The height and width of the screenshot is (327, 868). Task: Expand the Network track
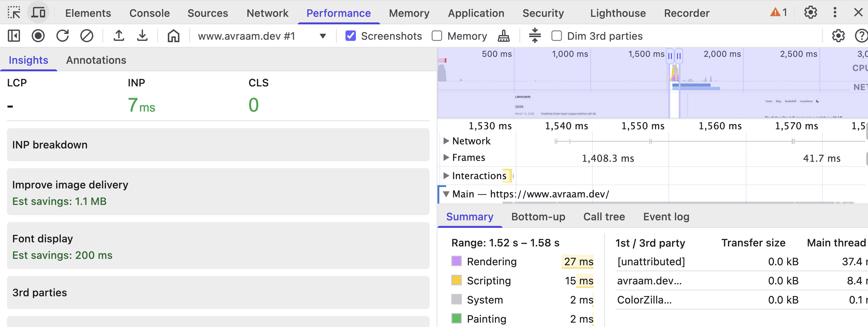click(x=446, y=141)
